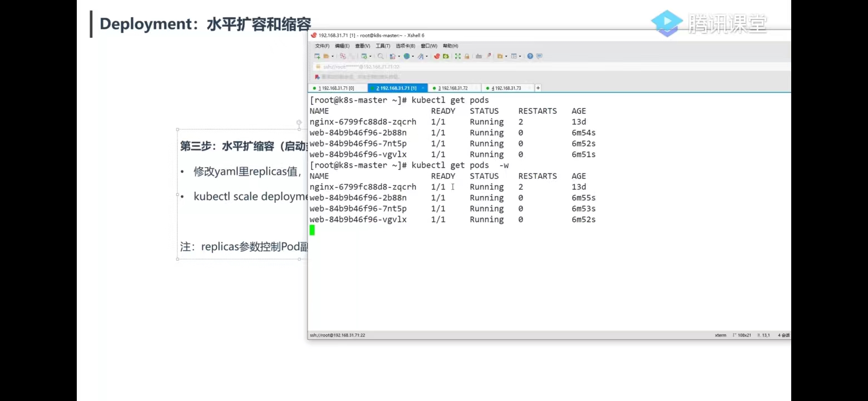Image resolution: width=868 pixels, height=401 pixels.
Task: Click the Lock screen padlock icon
Action: pyautogui.click(x=467, y=56)
